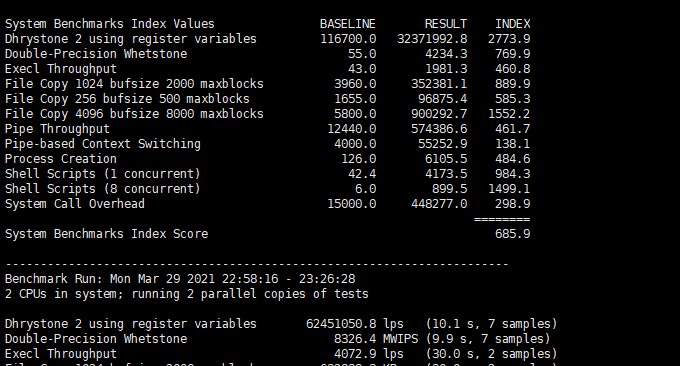Click Execl result value 1981.3
Screen dimensions: 680x366
[x=446, y=69]
